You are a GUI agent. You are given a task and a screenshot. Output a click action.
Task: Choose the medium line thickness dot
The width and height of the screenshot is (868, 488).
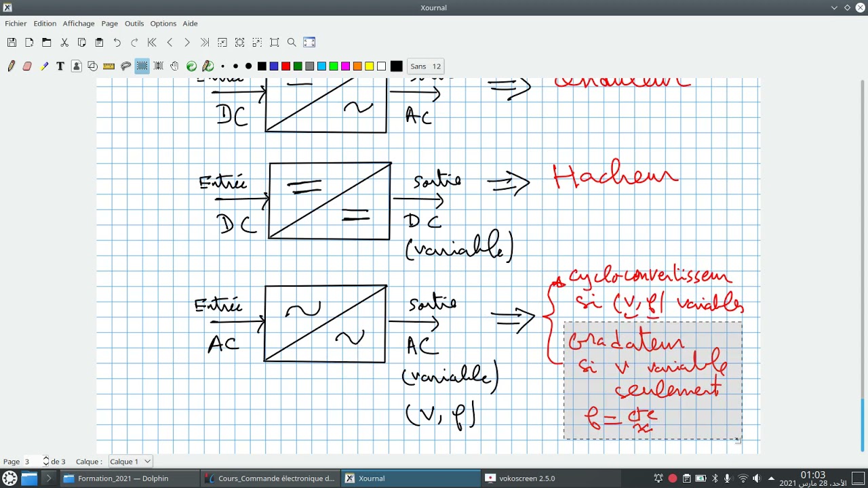coord(235,66)
